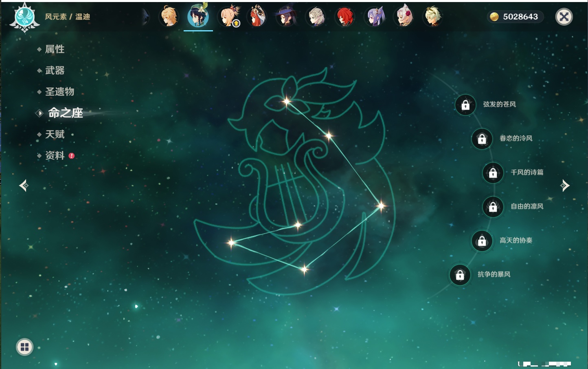
Task: Open the four-square grid menu icon
Action: (x=25, y=347)
